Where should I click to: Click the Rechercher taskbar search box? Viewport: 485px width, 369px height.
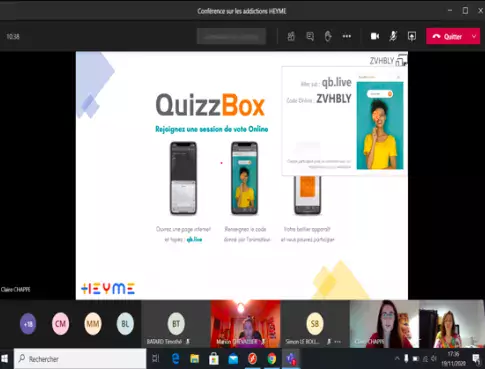[x=80, y=359]
